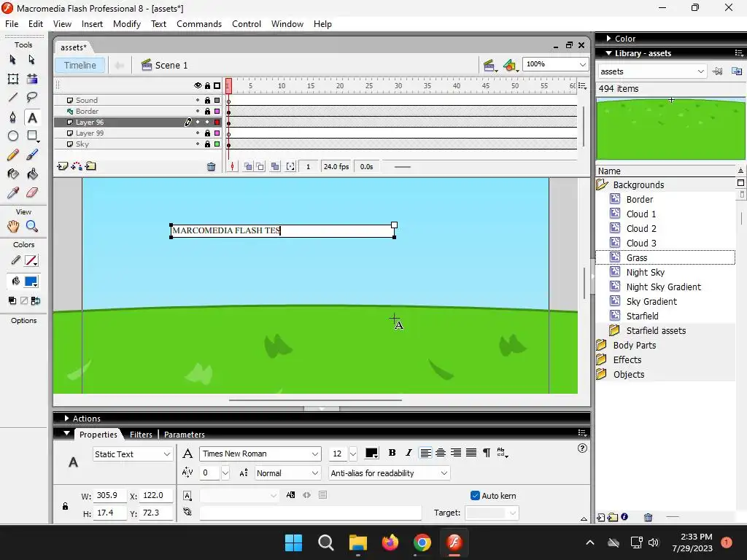Select the Text tool
Screen dimensions: 747x560
point(32,117)
